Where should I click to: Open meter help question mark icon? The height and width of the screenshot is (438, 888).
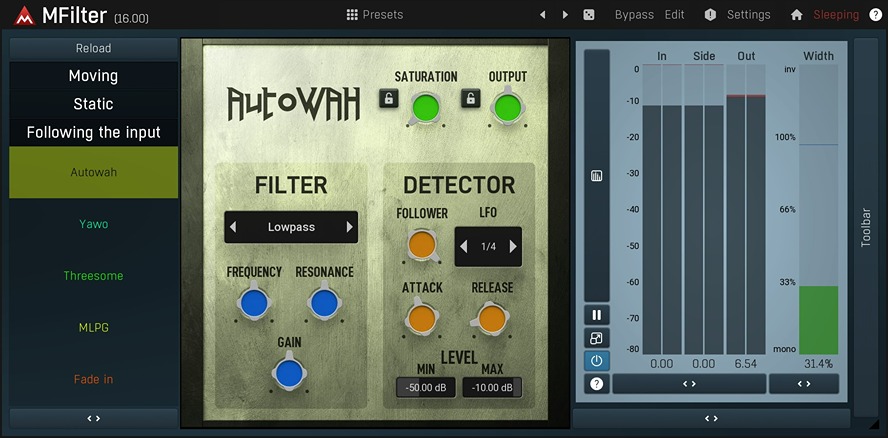(x=597, y=384)
